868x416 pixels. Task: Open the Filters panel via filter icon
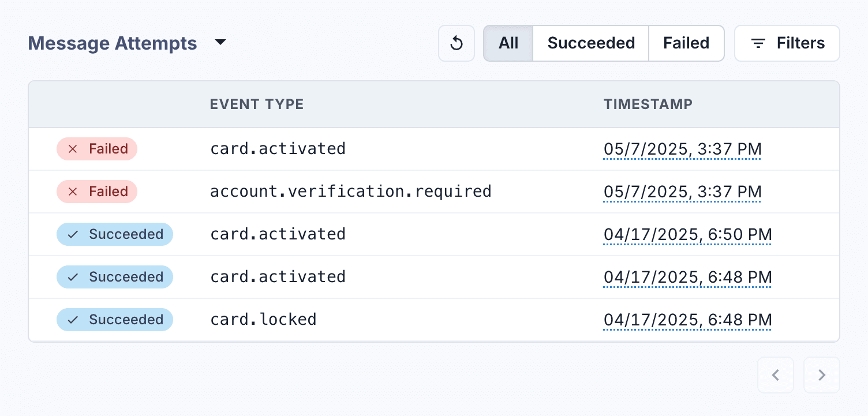[x=758, y=43]
